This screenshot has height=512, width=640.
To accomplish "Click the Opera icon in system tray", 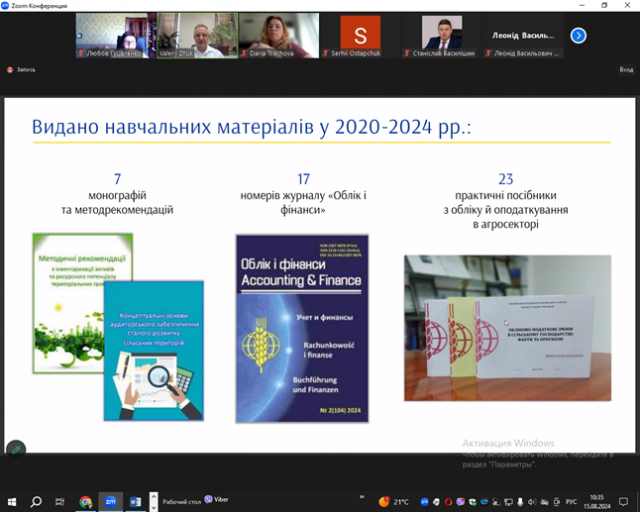I will pyautogui.click(x=448, y=502).
